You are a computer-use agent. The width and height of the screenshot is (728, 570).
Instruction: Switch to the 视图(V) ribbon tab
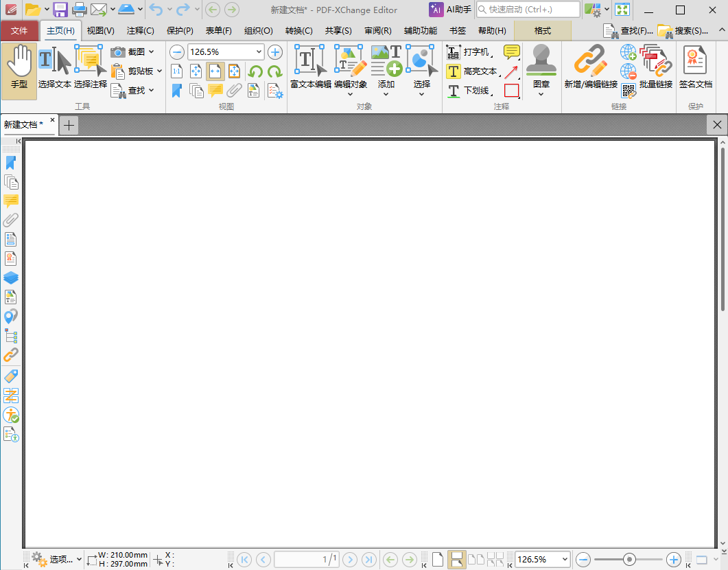tap(100, 31)
